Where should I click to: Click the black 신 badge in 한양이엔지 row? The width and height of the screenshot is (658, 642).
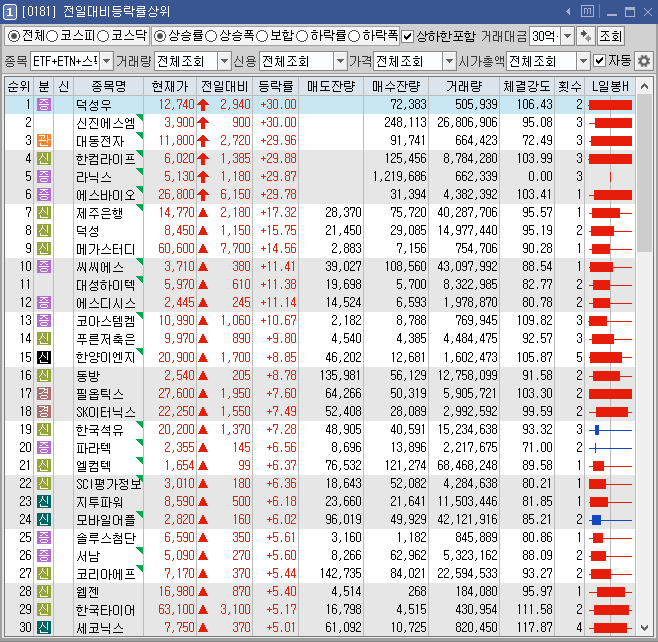(x=44, y=357)
